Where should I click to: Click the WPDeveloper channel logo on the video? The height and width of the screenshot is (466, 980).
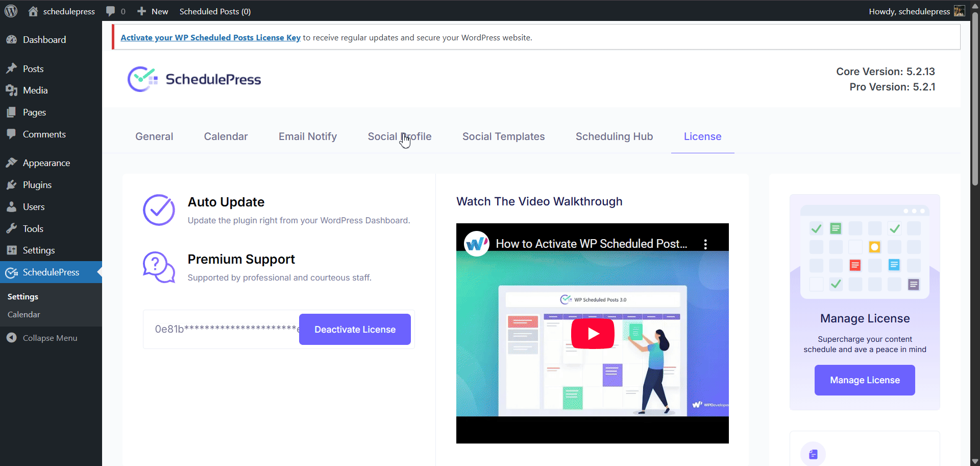(x=476, y=244)
